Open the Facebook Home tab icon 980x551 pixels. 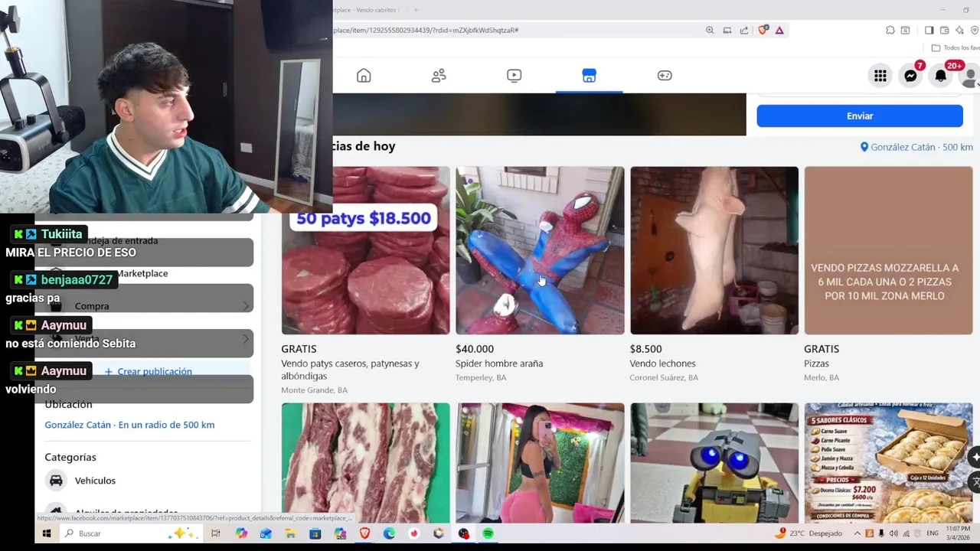[x=364, y=76]
